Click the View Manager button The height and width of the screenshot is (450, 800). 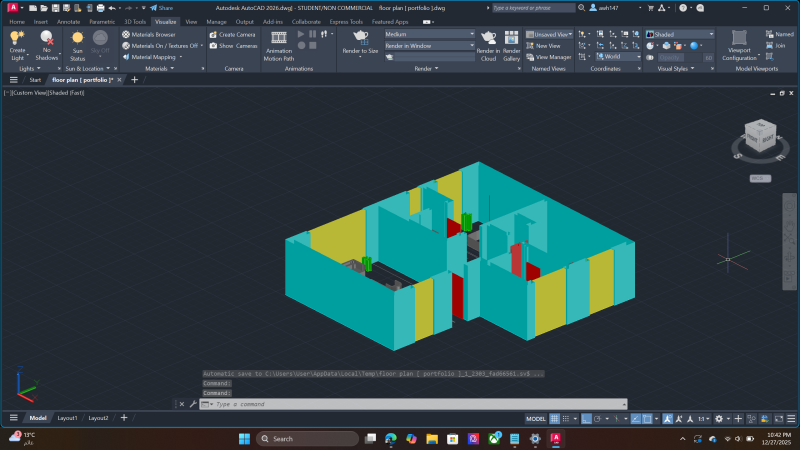tap(549, 57)
